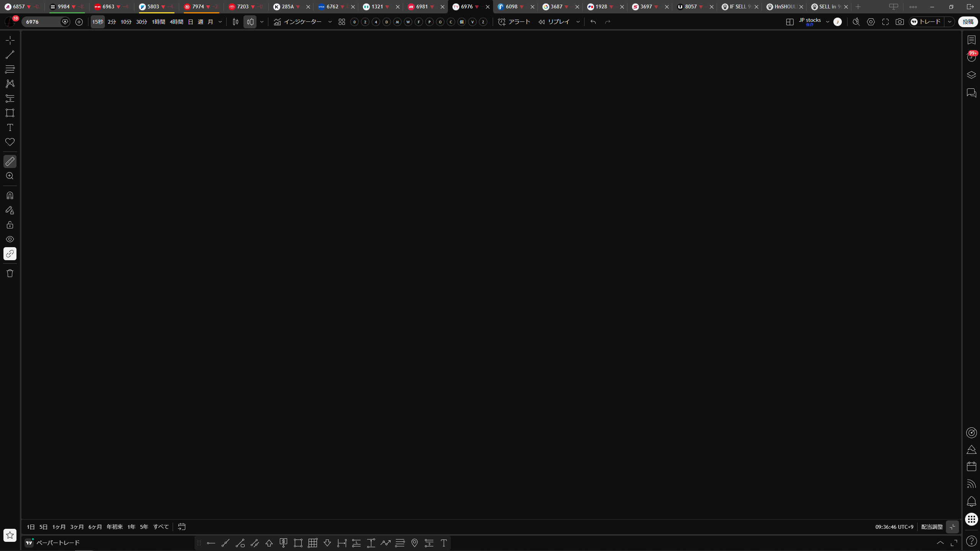
Task: Open chart settings gear icon
Action: click(871, 22)
